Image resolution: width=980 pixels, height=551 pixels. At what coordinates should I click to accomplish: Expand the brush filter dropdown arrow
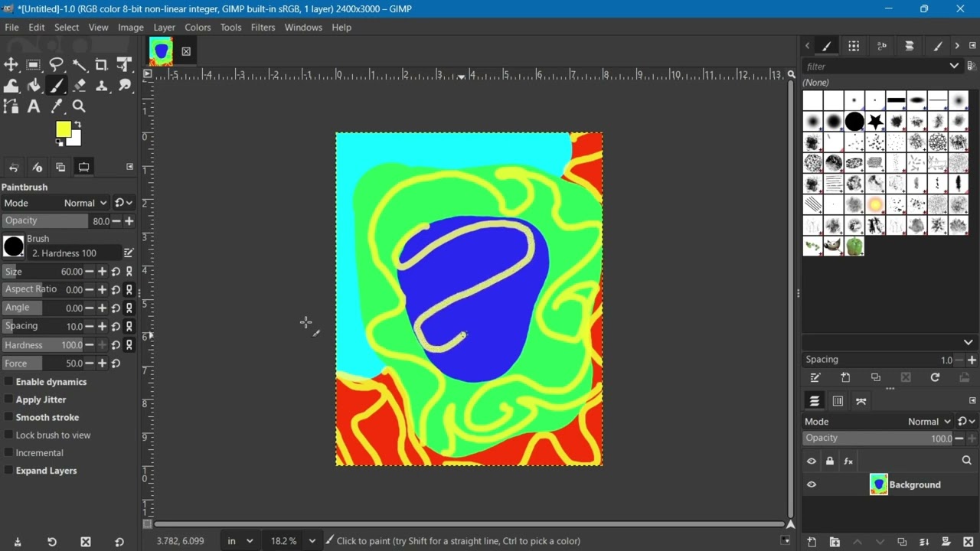(954, 66)
